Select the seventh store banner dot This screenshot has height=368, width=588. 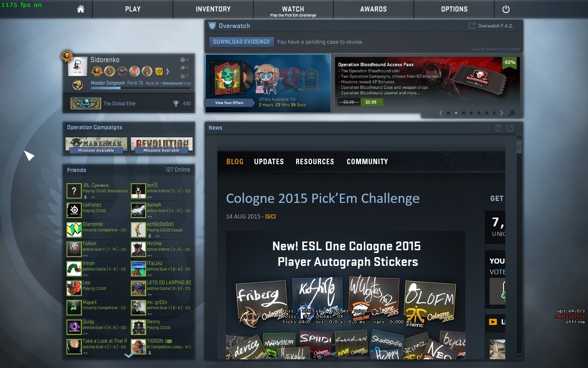494,113
